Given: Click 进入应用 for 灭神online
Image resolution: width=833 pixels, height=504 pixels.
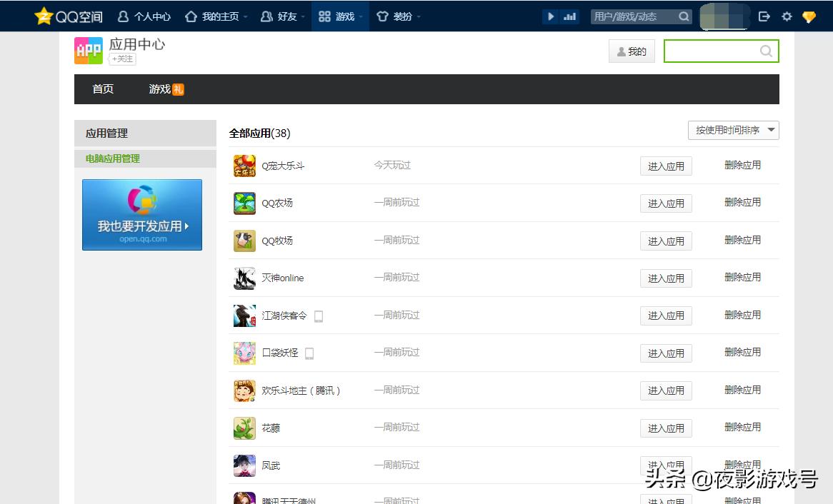Looking at the screenshot, I should [666, 278].
